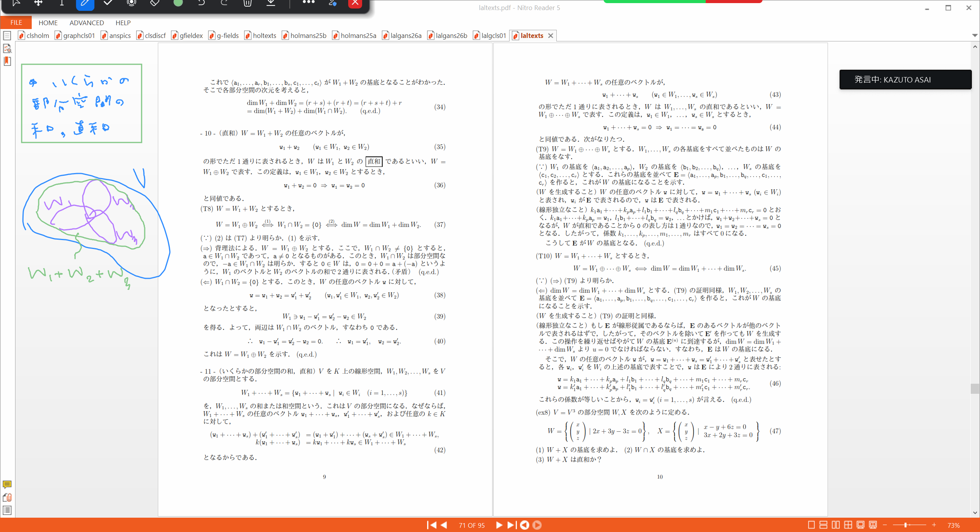Click the participant shield icon
The height and width of the screenshot is (532, 980).
[332, 3]
